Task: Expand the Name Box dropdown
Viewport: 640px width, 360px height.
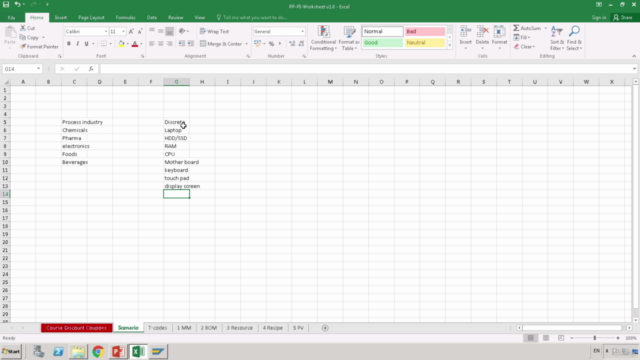Action: coord(38,69)
